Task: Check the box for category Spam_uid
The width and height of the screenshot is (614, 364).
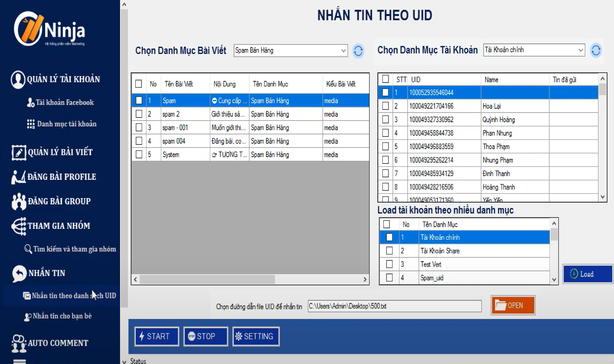Action: coord(389,278)
